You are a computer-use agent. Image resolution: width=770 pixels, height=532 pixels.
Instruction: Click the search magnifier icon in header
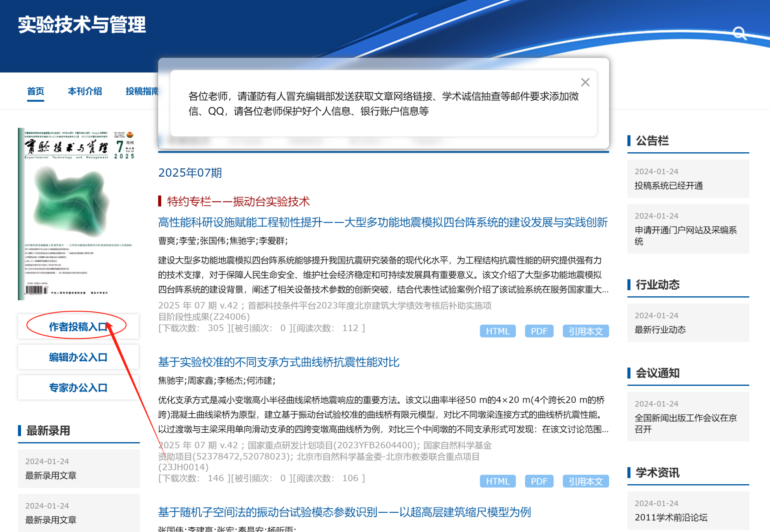click(739, 33)
